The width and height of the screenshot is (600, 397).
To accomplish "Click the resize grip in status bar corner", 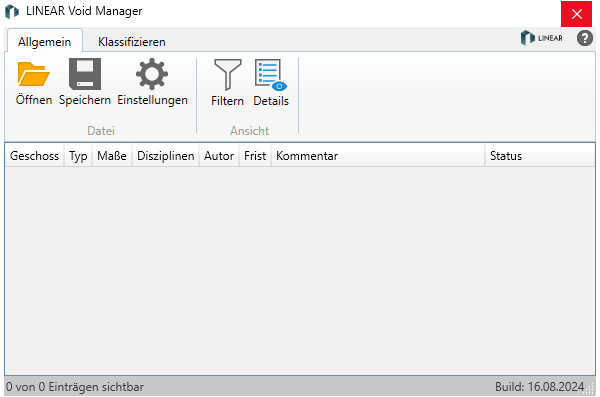I will point(590,390).
